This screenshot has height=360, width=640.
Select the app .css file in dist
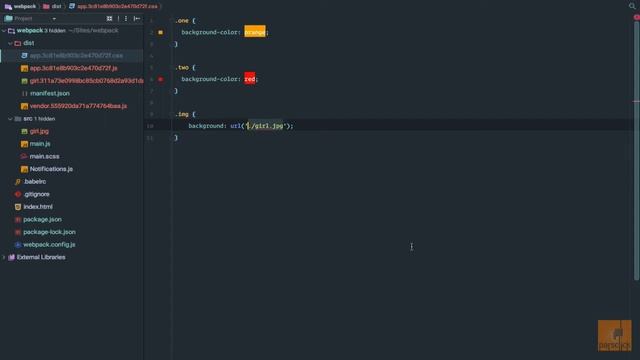pos(71,56)
